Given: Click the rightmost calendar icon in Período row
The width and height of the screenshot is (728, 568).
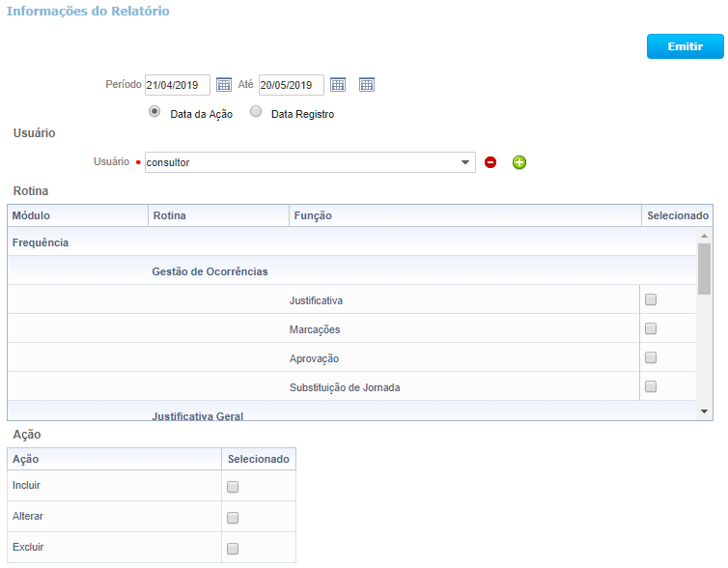Looking at the screenshot, I should pyautogui.click(x=367, y=85).
